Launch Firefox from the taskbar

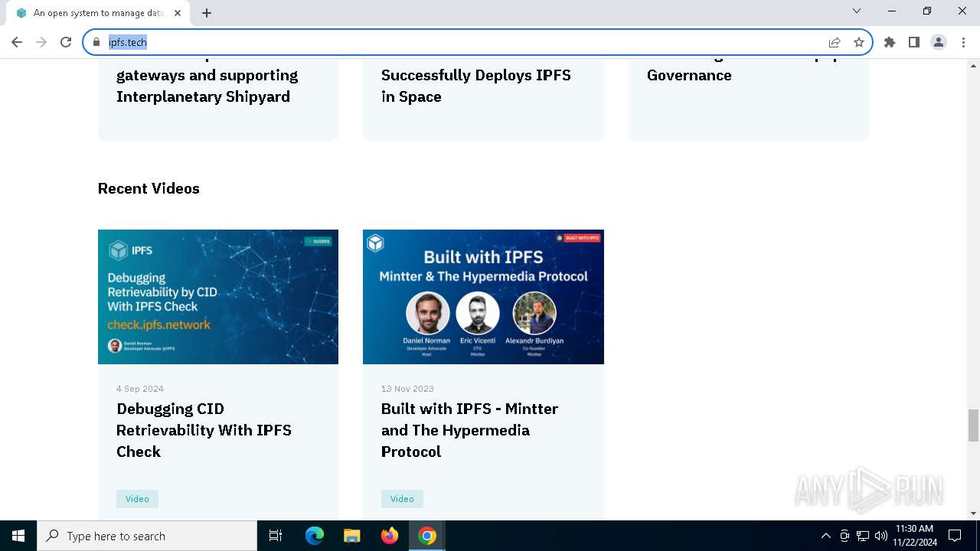(390, 536)
